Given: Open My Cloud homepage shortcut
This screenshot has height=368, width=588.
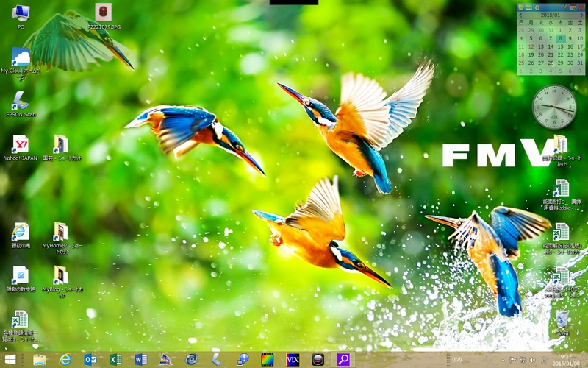Looking at the screenshot, I should click(21, 64).
